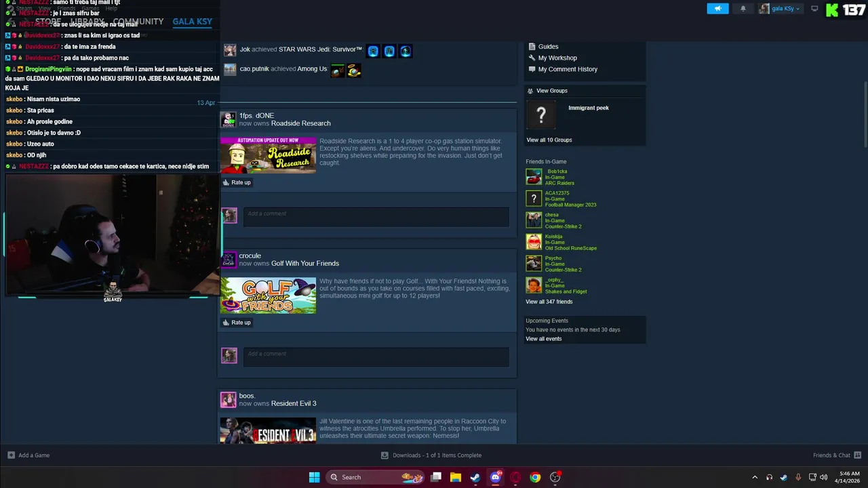Open Friends & Chat panel

click(837, 455)
